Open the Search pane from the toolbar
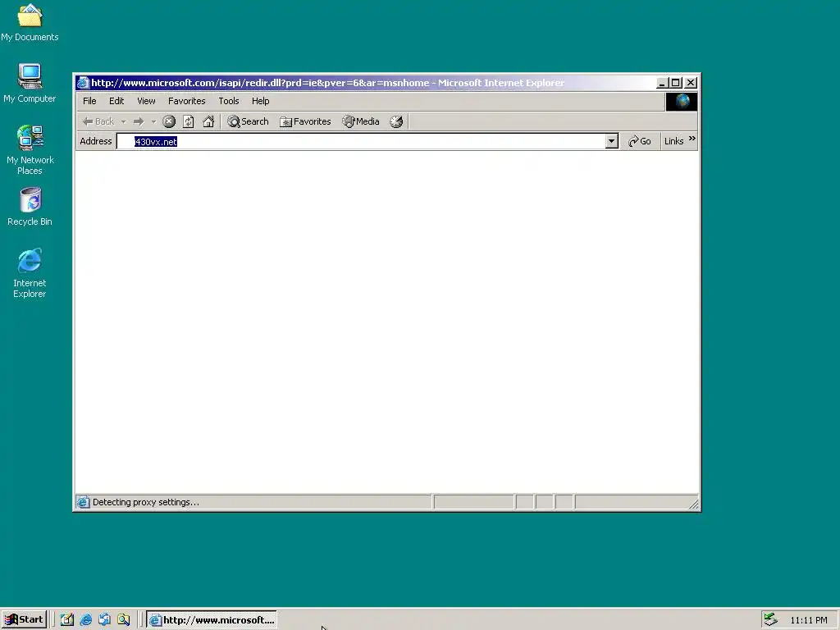Viewport: 840px width, 630px height. coord(248,121)
